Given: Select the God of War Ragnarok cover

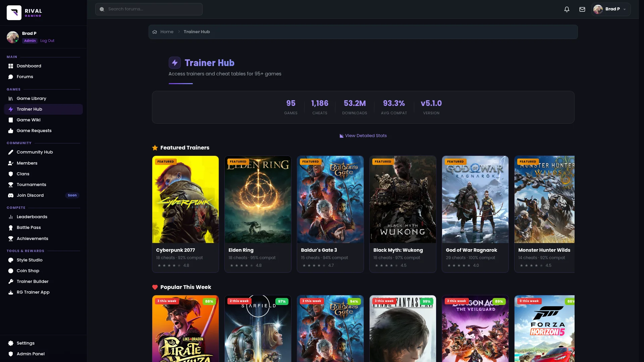Looking at the screenshot, I should tap(475, 199).
